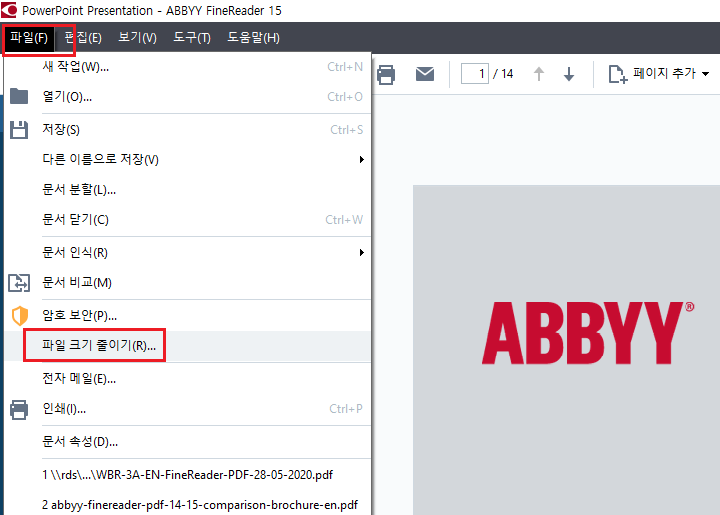Click the floppy disk icon beside 저장(S)
The width and height of the screenshot is (720, 515).
[19, 130]
